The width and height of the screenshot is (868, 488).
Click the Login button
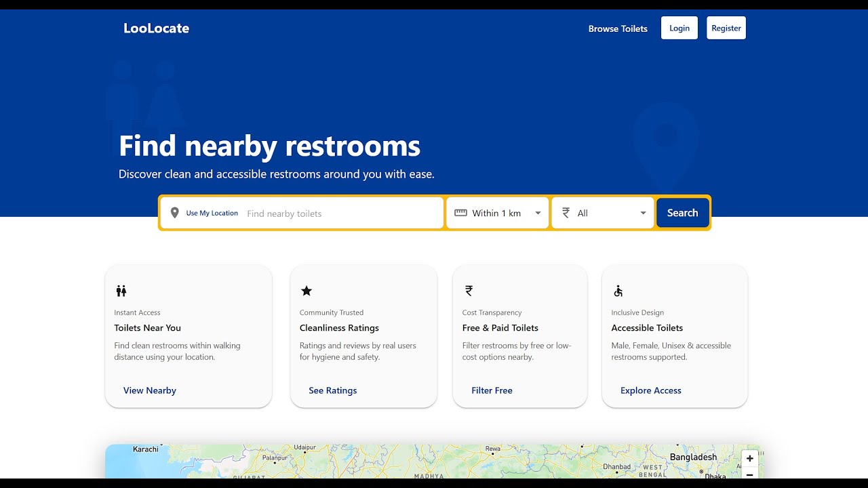click(679, 28)
